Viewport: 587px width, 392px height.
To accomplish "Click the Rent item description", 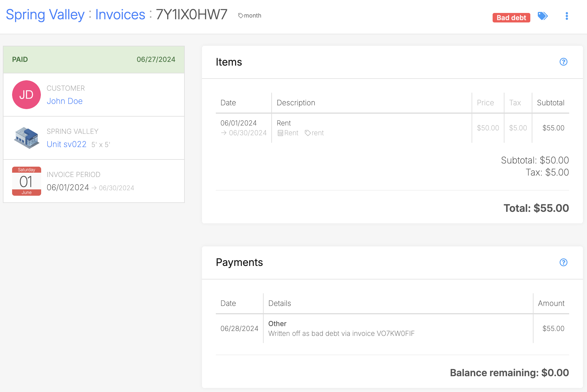I will pyautogui.click(x=284, y=123).
